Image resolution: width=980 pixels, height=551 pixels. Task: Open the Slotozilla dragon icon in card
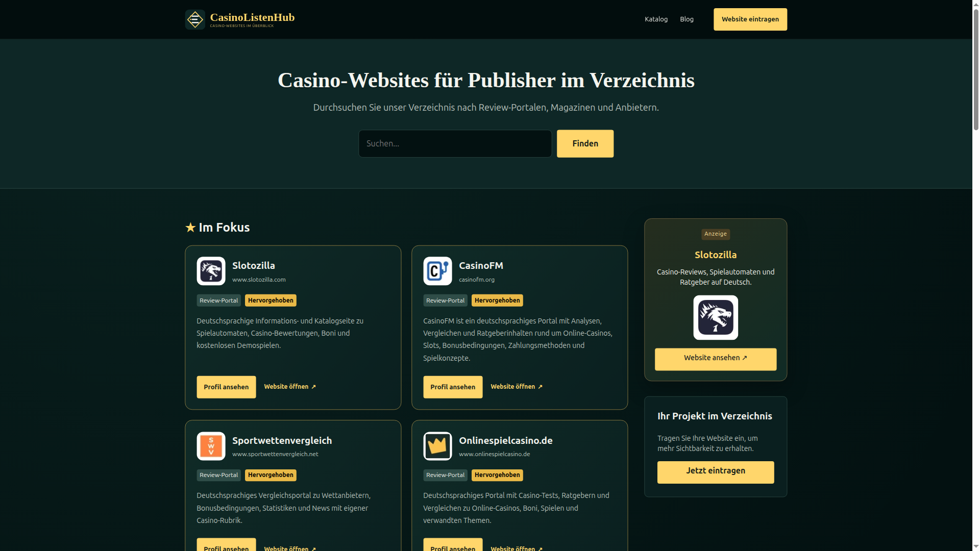(211, 271)
